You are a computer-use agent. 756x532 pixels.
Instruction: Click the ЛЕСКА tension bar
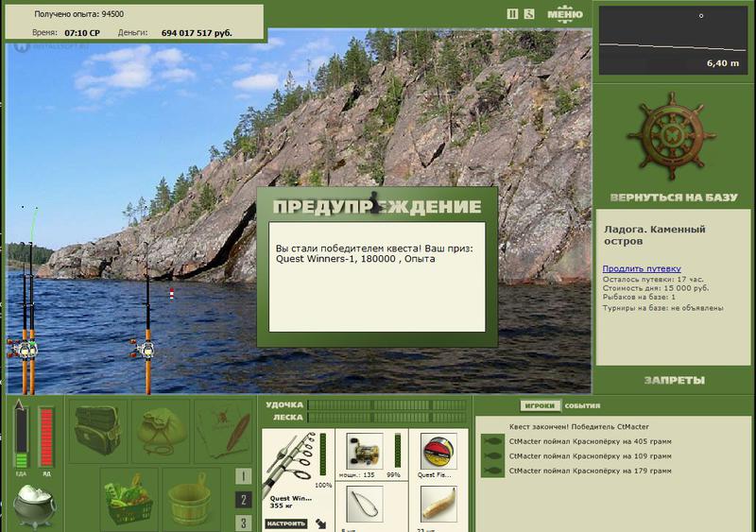(387, 418)
